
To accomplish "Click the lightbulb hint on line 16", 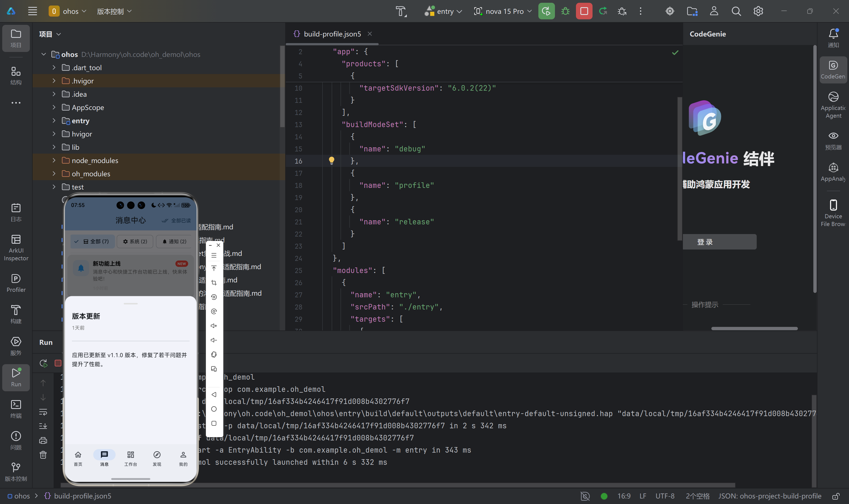I will [x=331, y=160].
